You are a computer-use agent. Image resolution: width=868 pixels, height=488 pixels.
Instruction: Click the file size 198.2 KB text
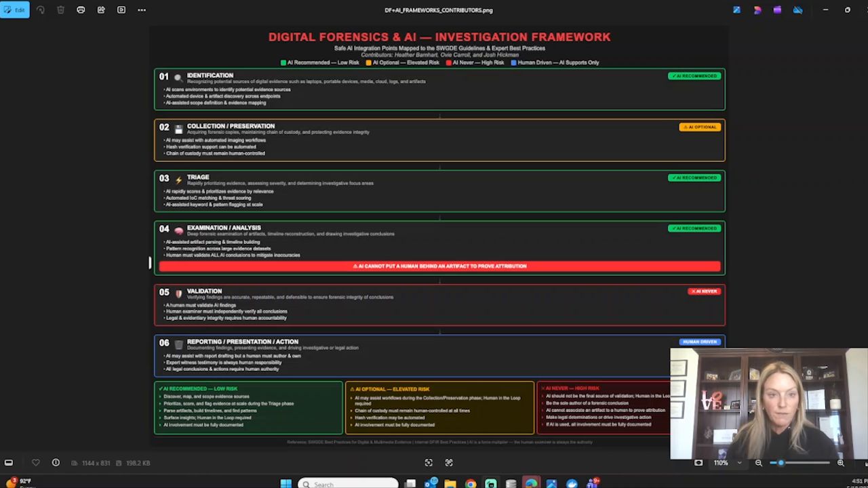click(138, 463)
